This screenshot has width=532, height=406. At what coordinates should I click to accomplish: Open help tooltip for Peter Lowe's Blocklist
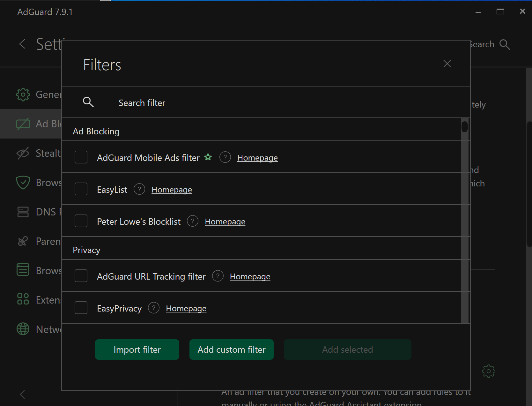[x=193, y=221]
